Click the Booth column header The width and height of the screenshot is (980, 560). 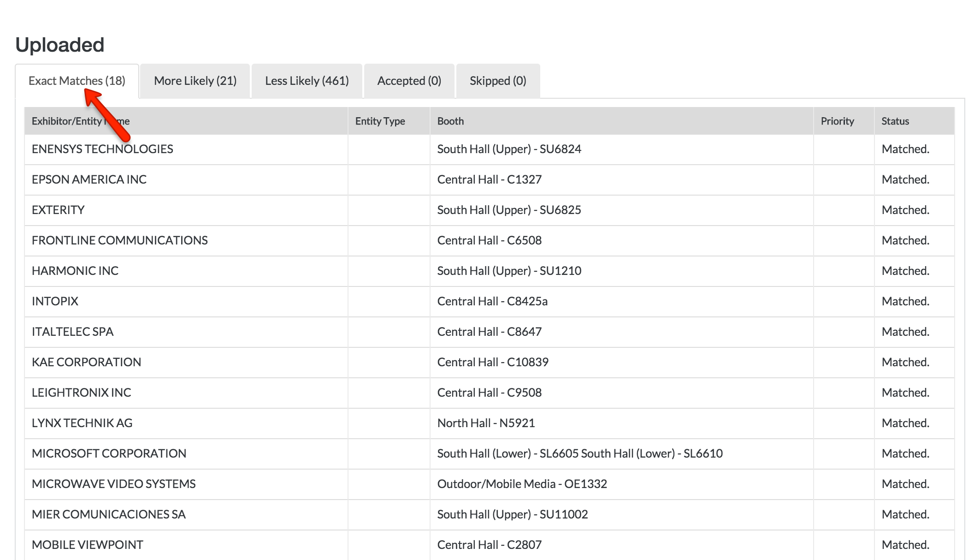pyautogui.click(x=450, y=121)
